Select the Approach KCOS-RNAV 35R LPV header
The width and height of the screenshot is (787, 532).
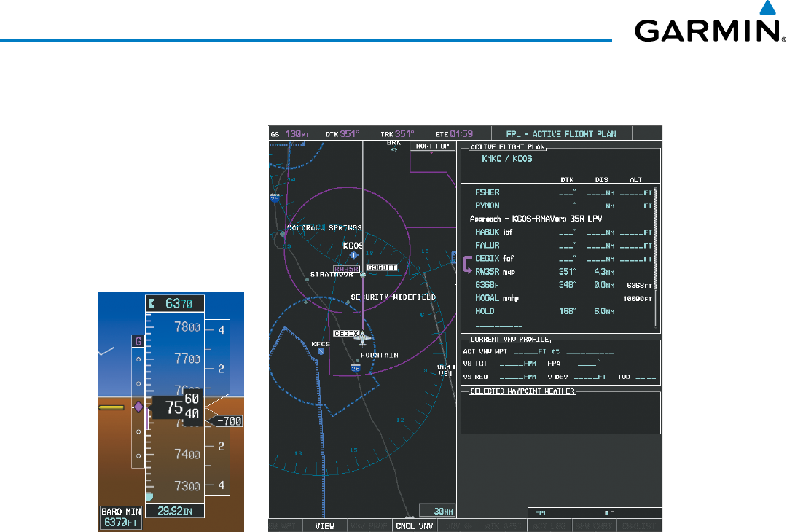tap(536, 219)
